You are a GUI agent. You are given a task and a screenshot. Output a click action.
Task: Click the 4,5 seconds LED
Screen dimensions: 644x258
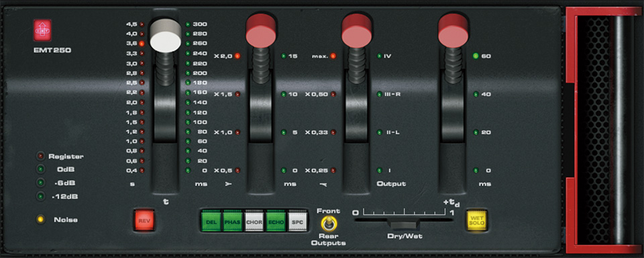click(x=142, y=24)
